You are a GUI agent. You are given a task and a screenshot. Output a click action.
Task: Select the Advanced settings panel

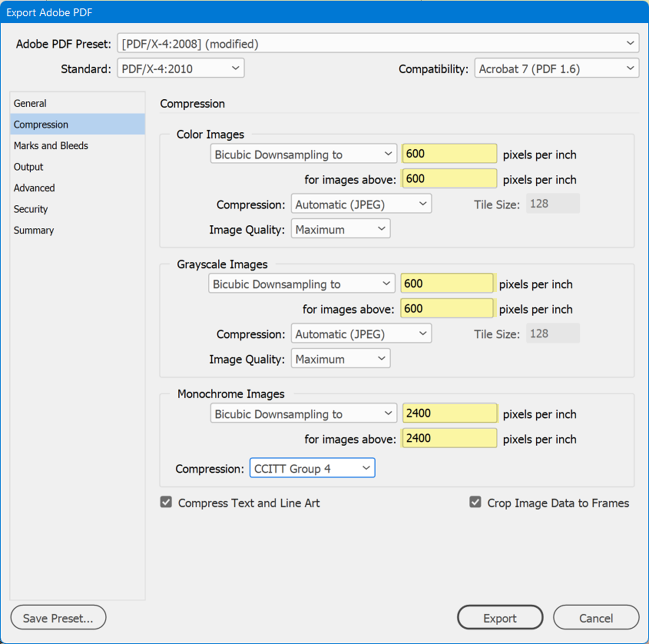pyautogui.click(x=34, y=188)
